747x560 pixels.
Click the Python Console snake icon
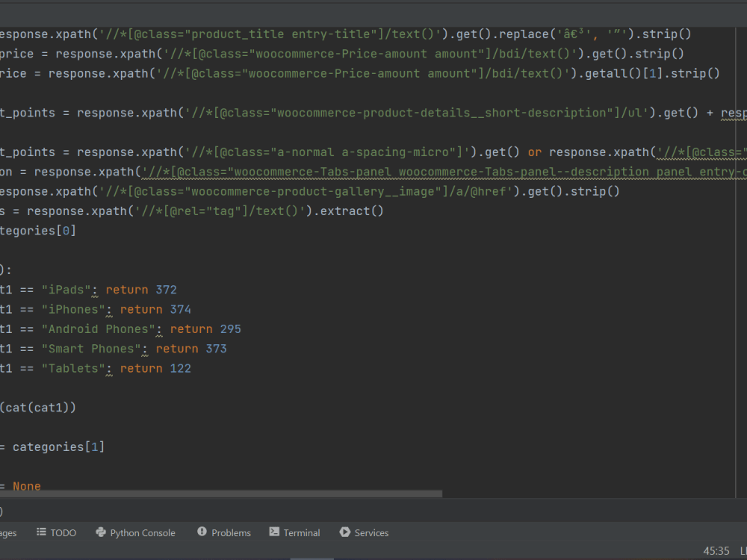101,532
